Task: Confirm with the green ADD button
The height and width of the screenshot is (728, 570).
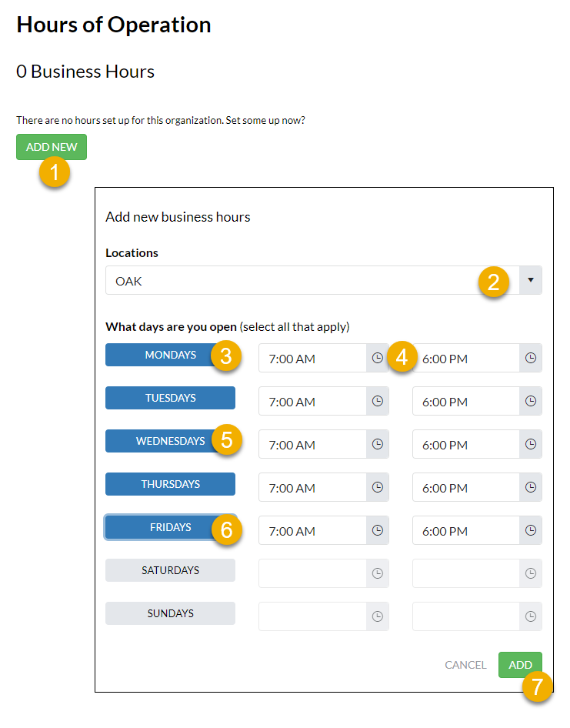Action: coord(520,665)
